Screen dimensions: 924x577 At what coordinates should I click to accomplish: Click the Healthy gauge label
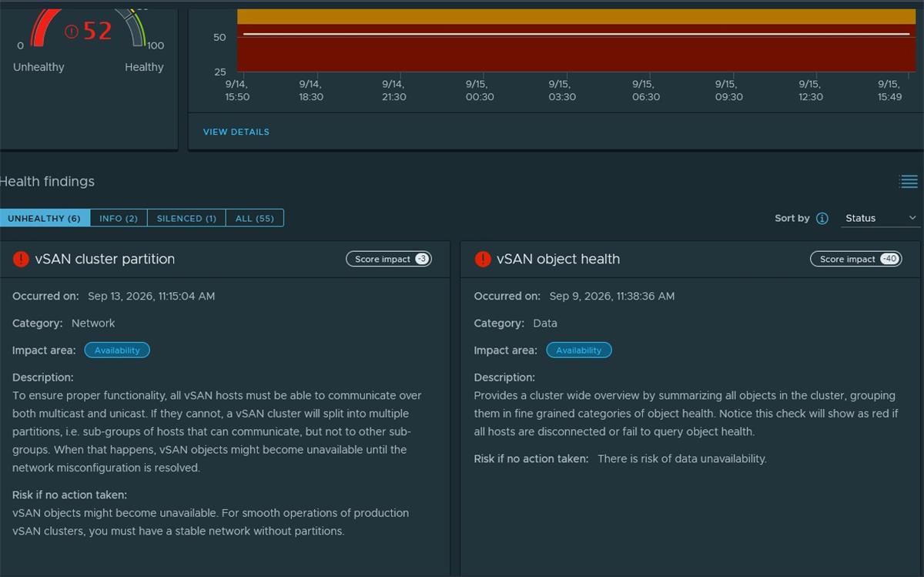144,67
